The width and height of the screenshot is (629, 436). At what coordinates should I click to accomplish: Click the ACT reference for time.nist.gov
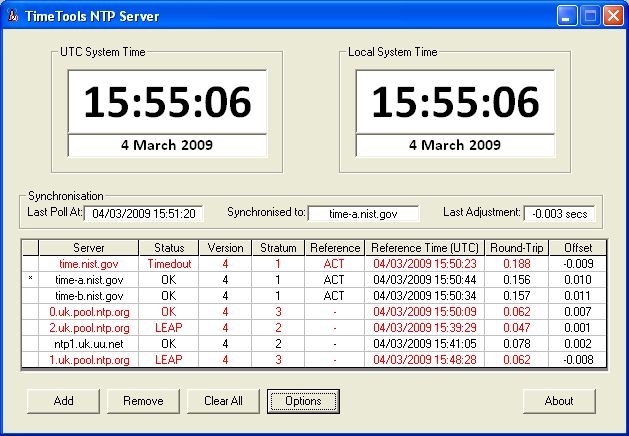(x=335, y=264)
